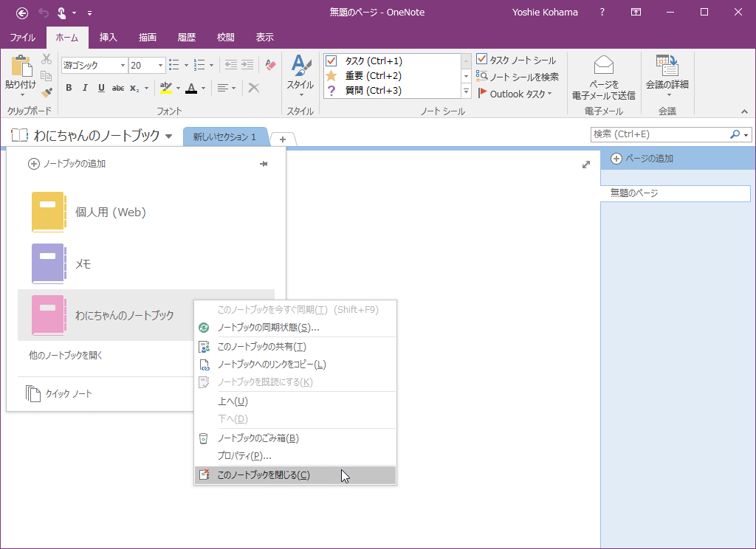Clear all formatting eraser icon
Image resolution: width=756 pixels, height=549 pixels.
(x=270, y=65)
